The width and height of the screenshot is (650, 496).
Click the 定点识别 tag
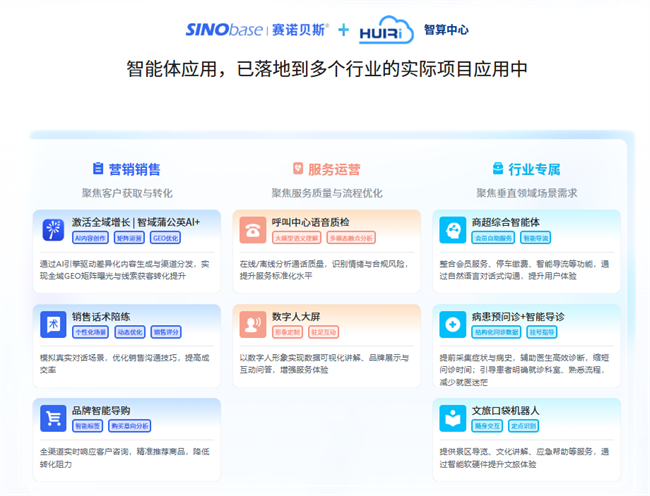tap(523, 426)
